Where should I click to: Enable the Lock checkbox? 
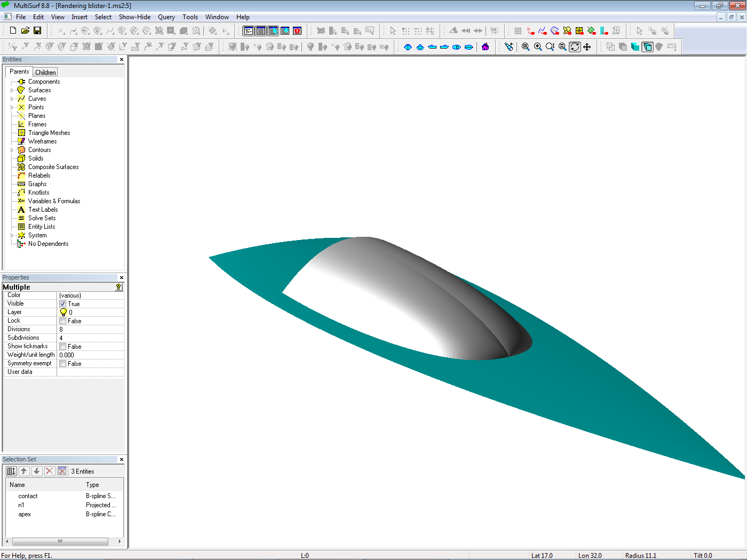[63, 321]
